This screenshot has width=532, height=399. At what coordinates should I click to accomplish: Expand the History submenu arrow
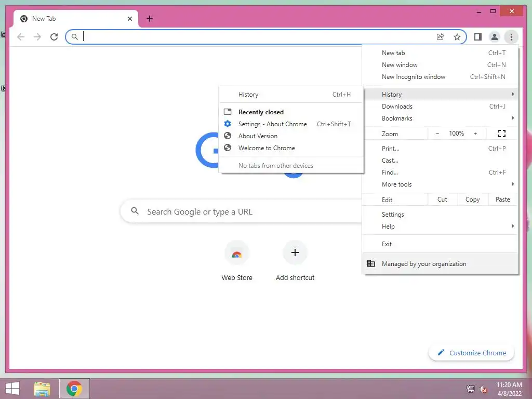tap(513, 94)
